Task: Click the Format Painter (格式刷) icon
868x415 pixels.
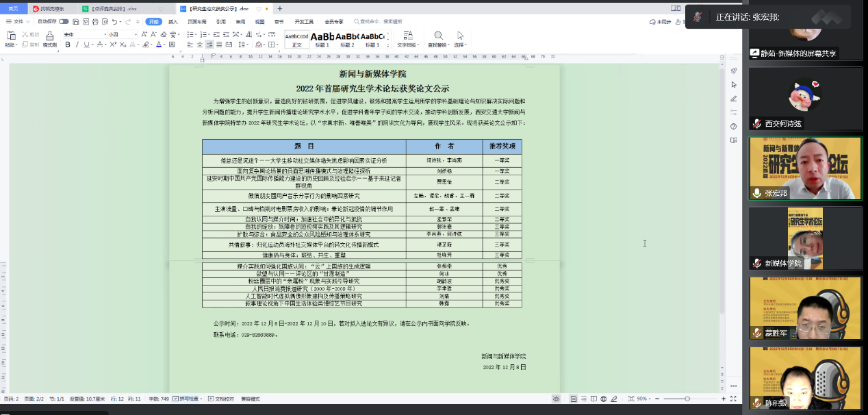Action: [x=49, y=36]
